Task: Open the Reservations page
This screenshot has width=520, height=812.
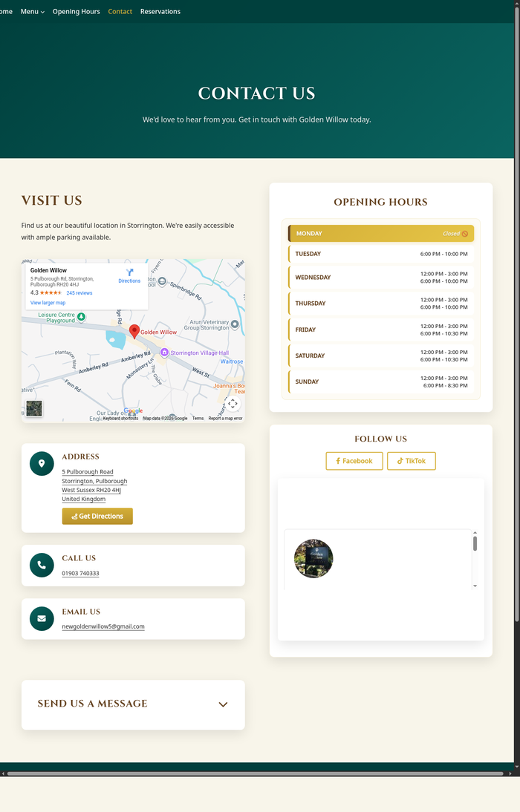Action: click(160, 11)
